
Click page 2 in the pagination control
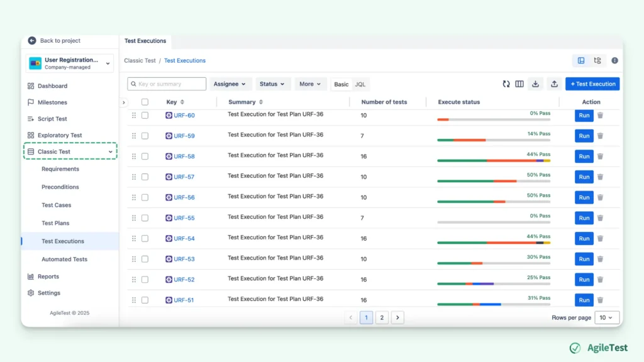(382, 317)
